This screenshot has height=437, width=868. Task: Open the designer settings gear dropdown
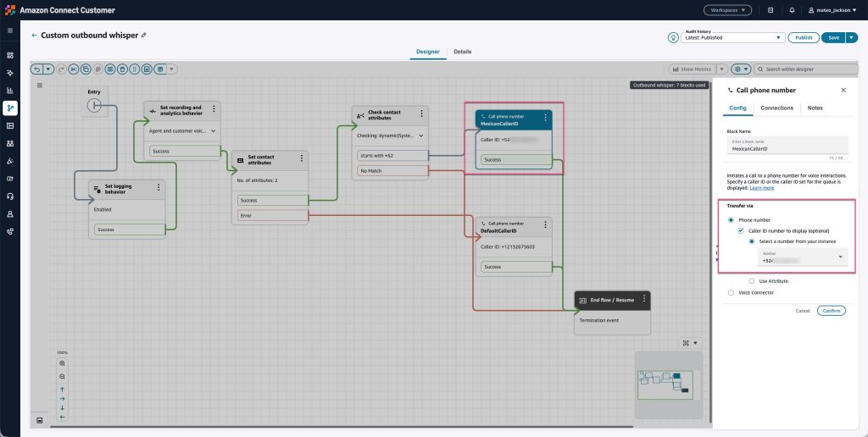point(741,69)
